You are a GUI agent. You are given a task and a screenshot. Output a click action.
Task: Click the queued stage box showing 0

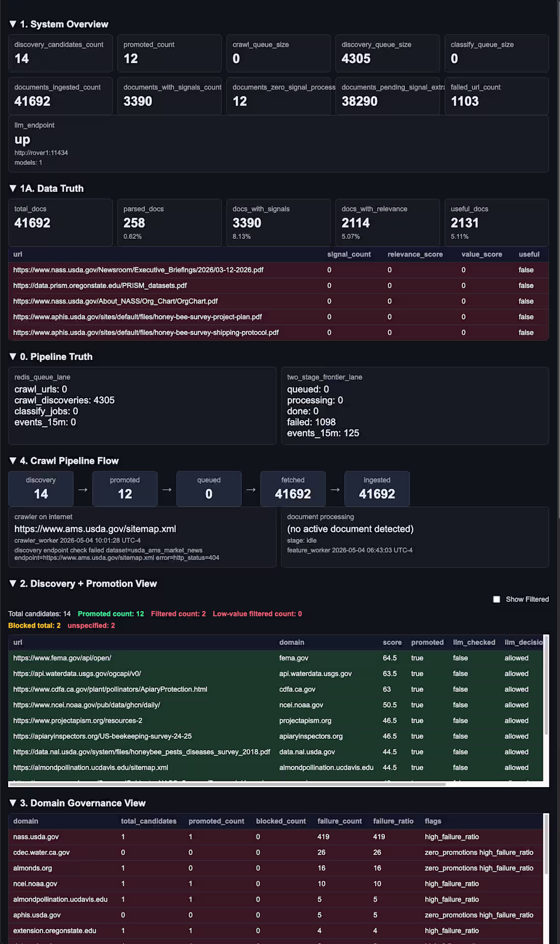tap(209, 489)
